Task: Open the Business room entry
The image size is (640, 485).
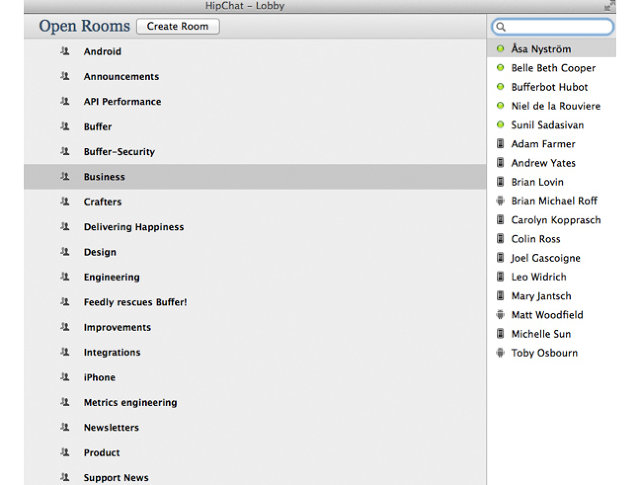Action: [255, 177]
